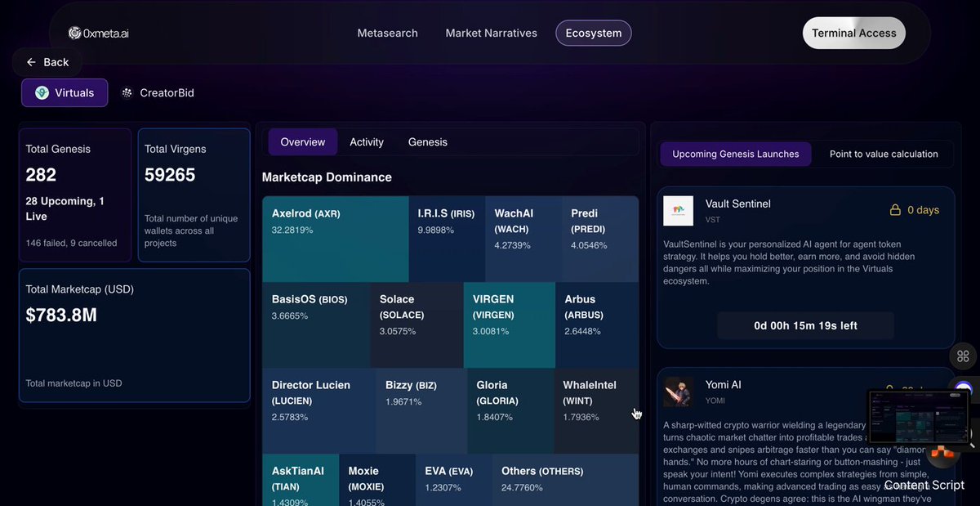Select the Director Lucien tile
Viewport: 980px width, 506px height.
(319, 411)
